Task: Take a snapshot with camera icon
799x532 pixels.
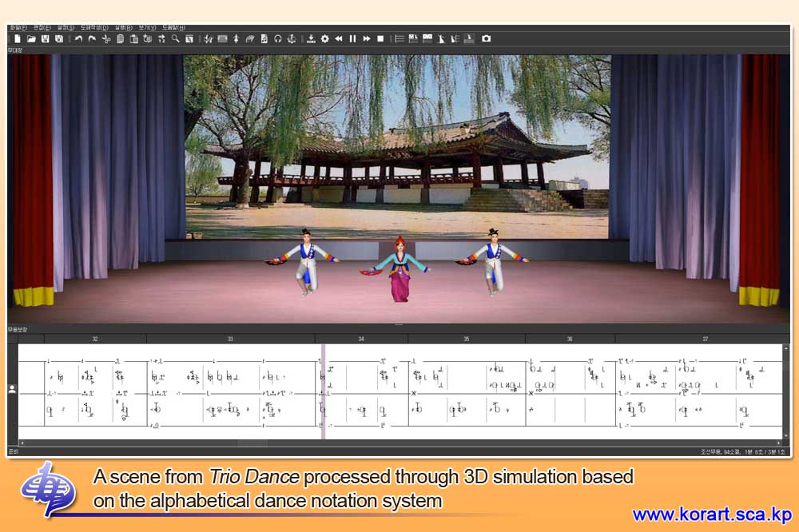Action: pyautogui.click(x=486, y=38)
